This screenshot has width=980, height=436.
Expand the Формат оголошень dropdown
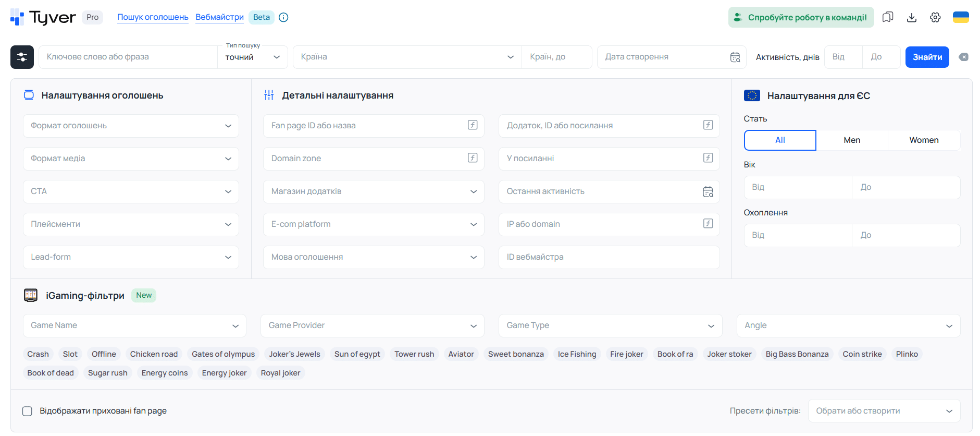coord(131,126)
